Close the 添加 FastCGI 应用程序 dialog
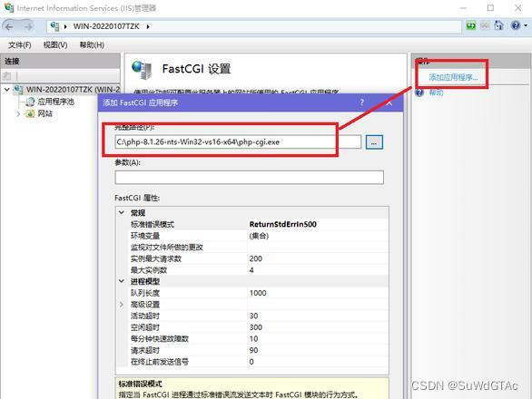This screenshot has height=399, width=532. coord(389,102)
